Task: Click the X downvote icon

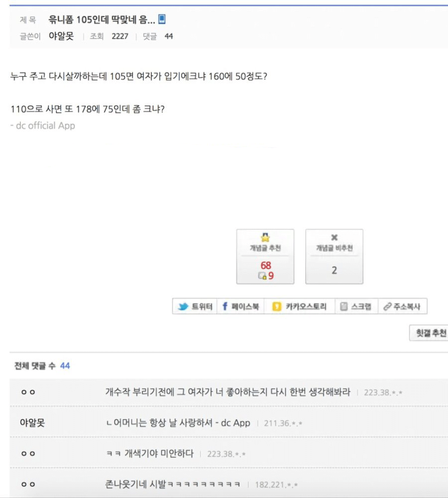Action: [x=334, y=237]
